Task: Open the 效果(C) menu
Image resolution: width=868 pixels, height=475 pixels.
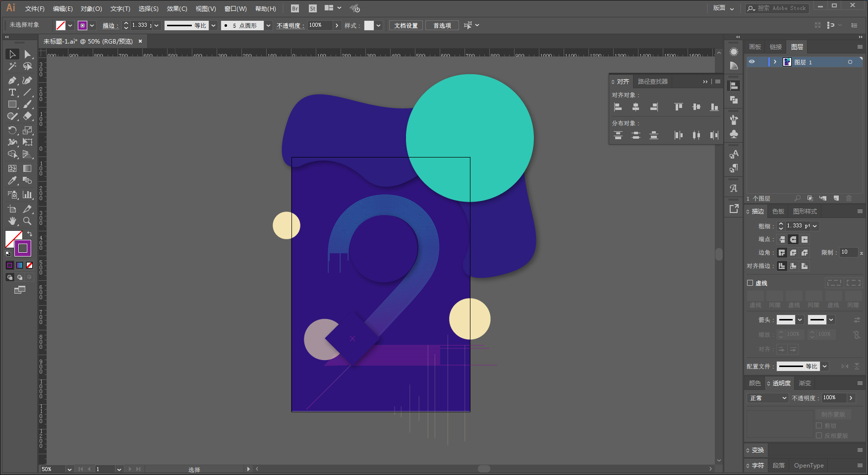Action: tap(177, 8)
